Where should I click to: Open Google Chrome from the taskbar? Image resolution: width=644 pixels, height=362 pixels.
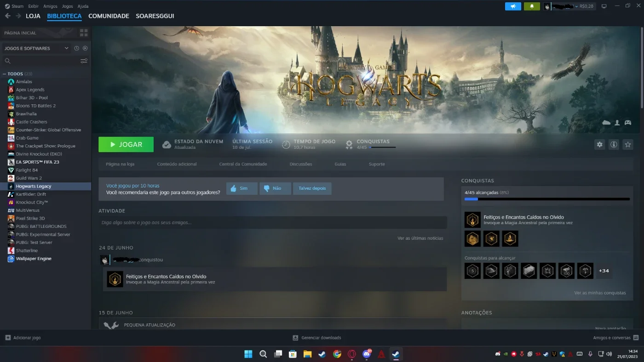[337, 354]
